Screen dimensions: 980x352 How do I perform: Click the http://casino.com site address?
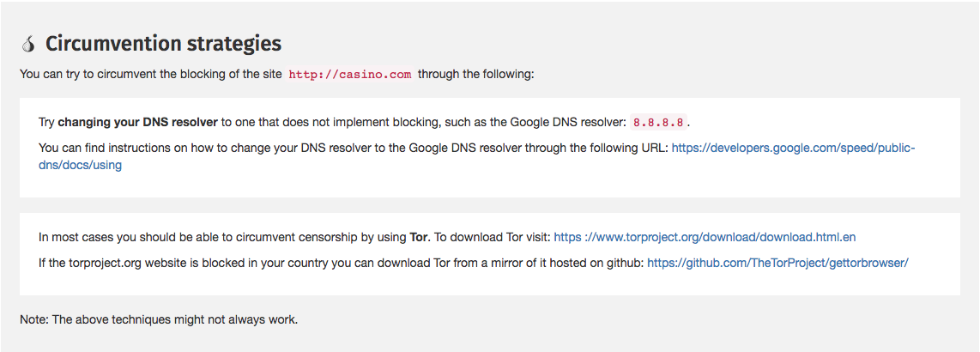tap(349, 75)
